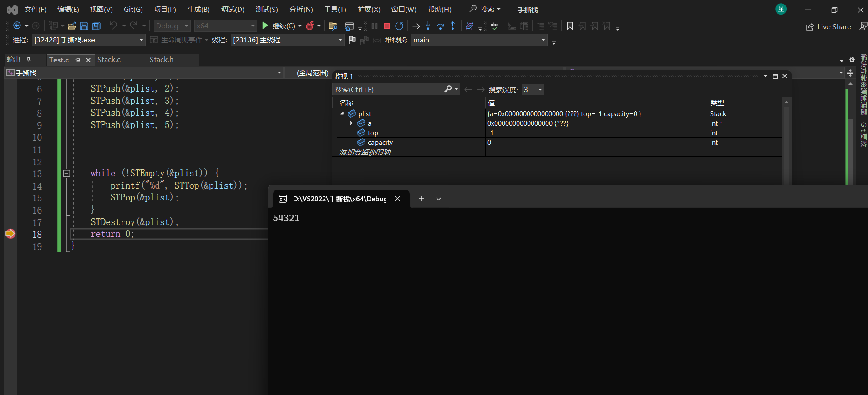
Task: Open the signed-in account avatar
Action: [781, 9]
